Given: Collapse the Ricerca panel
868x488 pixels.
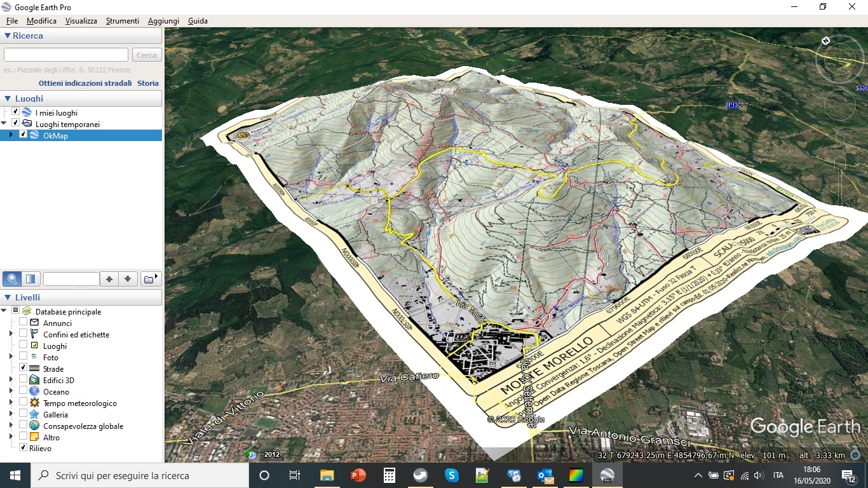Looking at the screenshot, I should point(7,36).
